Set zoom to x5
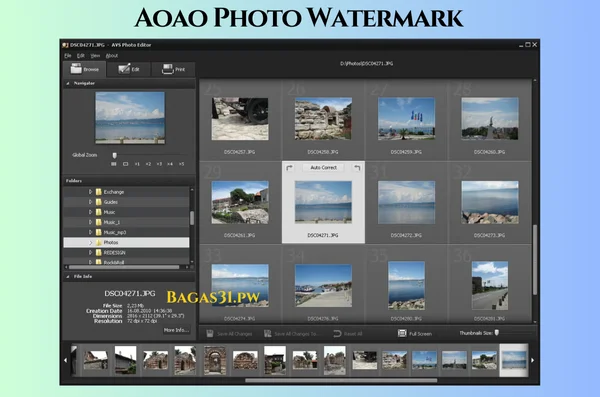The width and height of the screenshot is (600, 397). [x=181, y=164]
